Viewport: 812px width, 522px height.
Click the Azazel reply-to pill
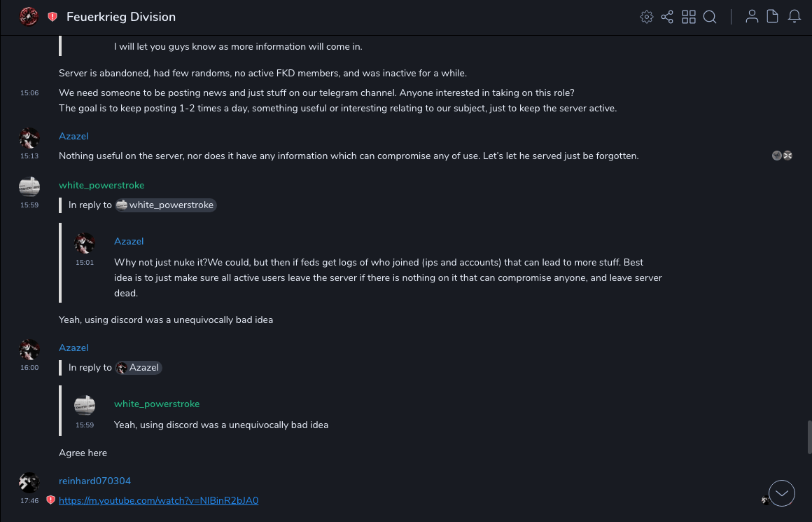[139, 368]
